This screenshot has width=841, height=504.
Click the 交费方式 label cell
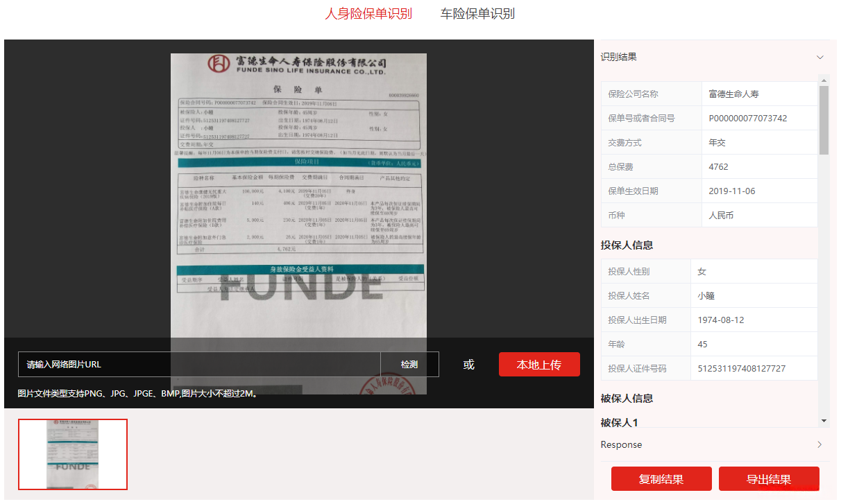click(x=652, y=142)
